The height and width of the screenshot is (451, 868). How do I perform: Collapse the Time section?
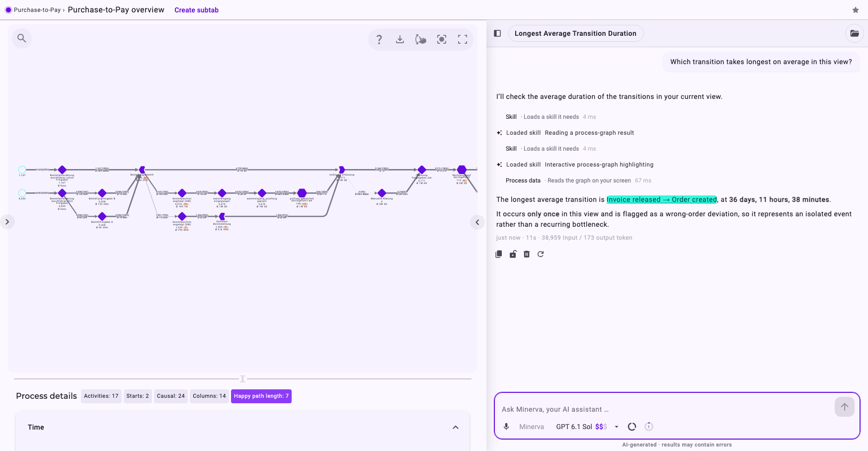click(456, 427)
